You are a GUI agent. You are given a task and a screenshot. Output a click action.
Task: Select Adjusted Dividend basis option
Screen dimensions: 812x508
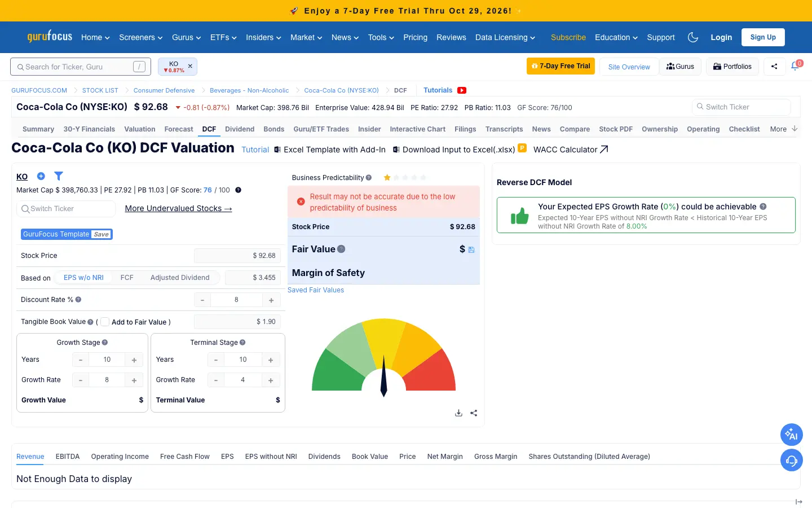click(x=180, y=278)
